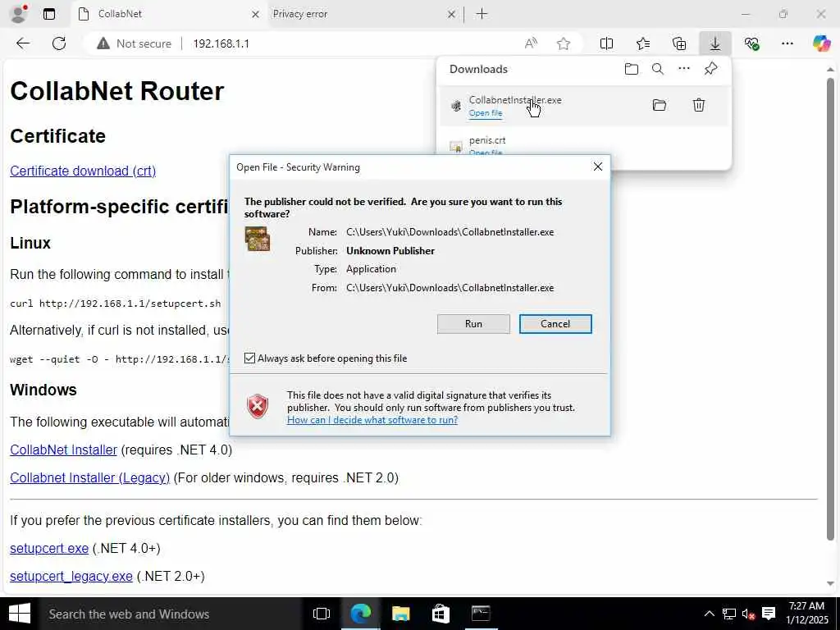Open Browser essentials heart icon
Image resolution: width=840 pixels, height=630 pixels.
[x=751, y=43]
